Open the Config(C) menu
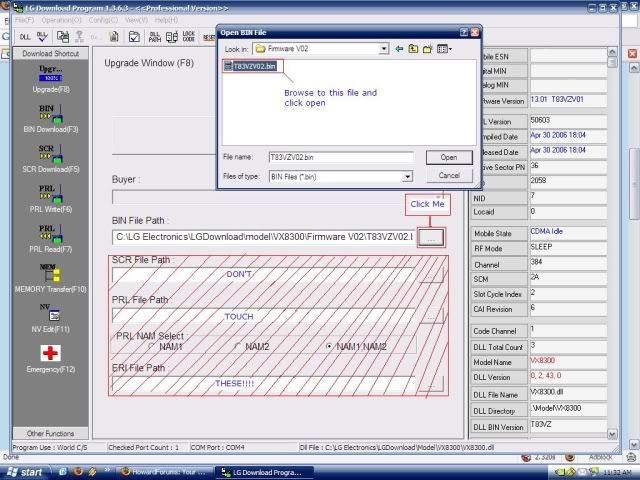 (x=103, y=20)
